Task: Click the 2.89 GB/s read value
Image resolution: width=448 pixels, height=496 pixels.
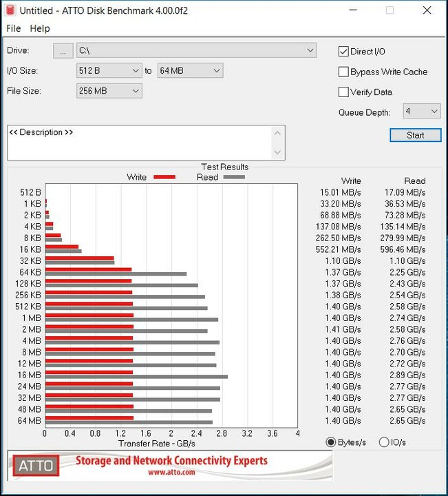Action: (x=407, y=375)
